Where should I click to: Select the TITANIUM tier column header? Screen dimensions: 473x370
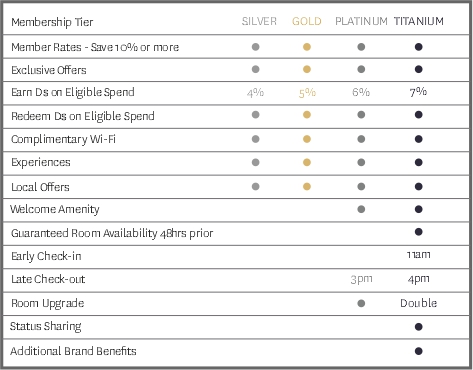point(419,21)
